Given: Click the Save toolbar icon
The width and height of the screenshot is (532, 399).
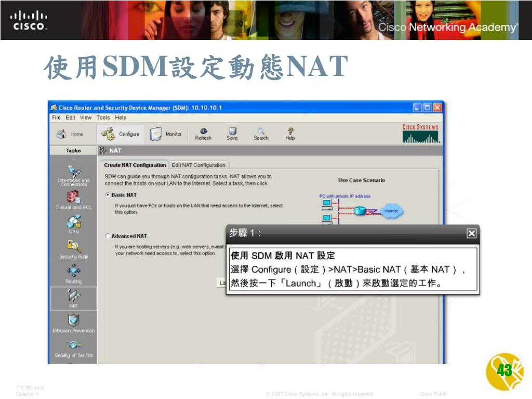Looking at the screenshot, I should (x=232, y=134).
